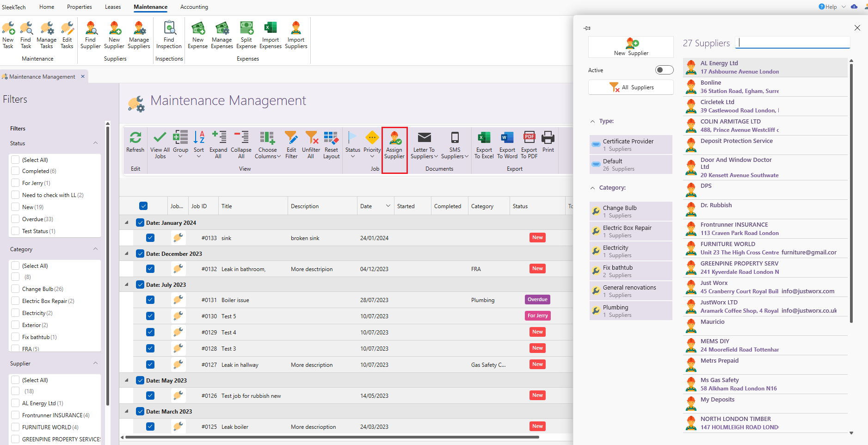
Task: Uncheck the checkbox for job #0133
Action: [x=150, y=238]
